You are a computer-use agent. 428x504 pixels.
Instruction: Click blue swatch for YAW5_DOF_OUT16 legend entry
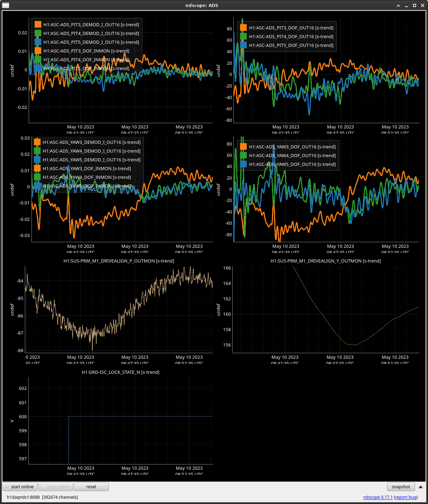click(x=243, y=164)
